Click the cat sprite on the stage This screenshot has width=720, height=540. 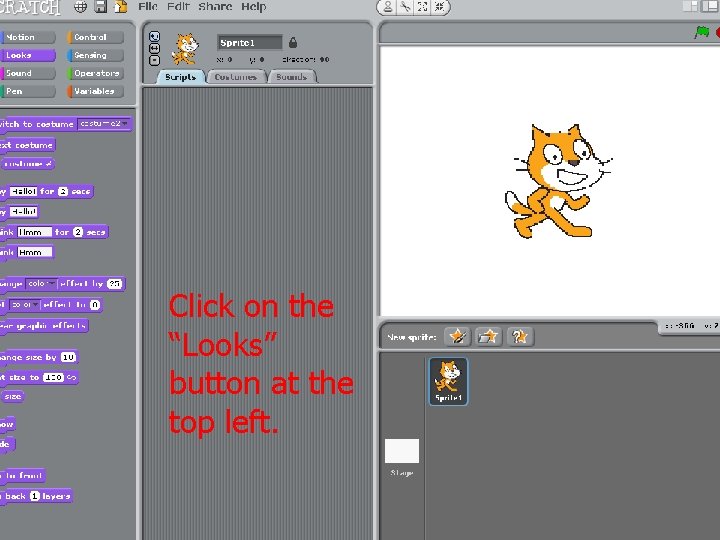point(557,181)
